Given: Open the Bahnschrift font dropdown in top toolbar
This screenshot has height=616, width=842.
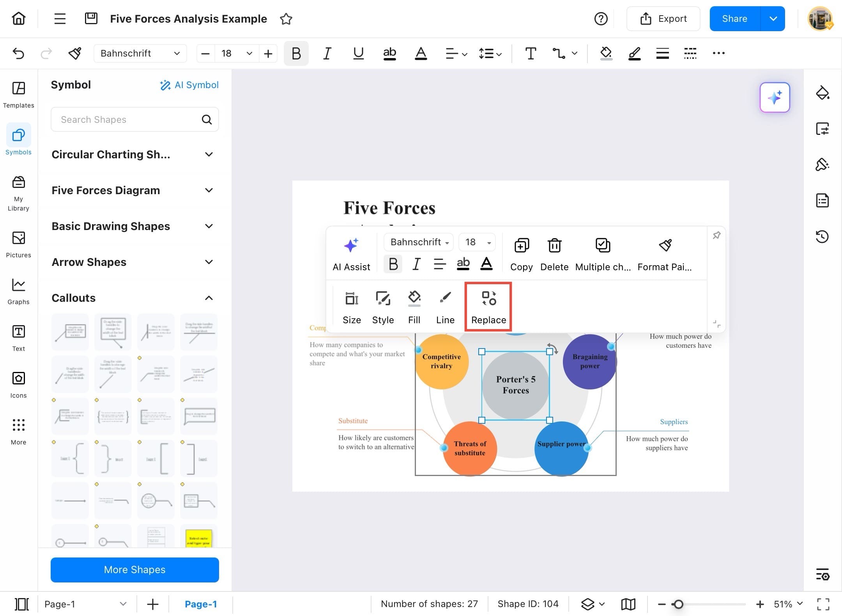Looking at the screenshot, I should coord(140,53).
